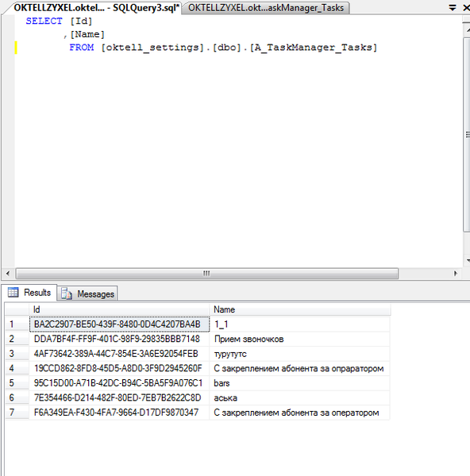Image resolution: width=470 pixels, height=476 pixels.
Task: Select Id cell DDA7BF4F-FF9F-401C-98F9-29835BBB7148
Action: point(119,339)
